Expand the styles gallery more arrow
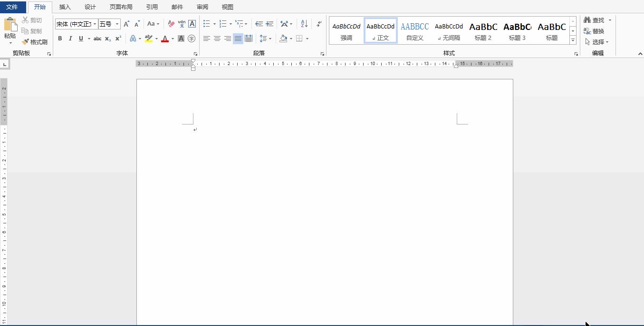644x326 pixels. coord(573,41)
